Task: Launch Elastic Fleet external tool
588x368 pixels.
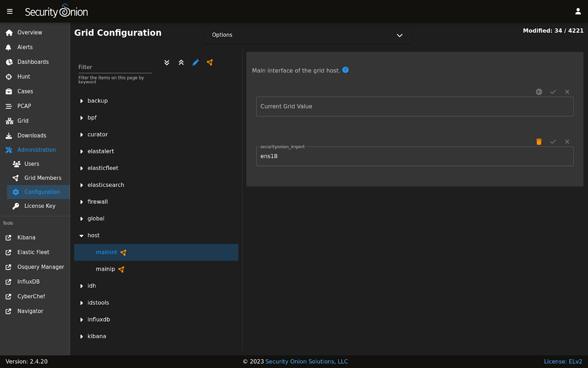Action: (x=35, y=252)
